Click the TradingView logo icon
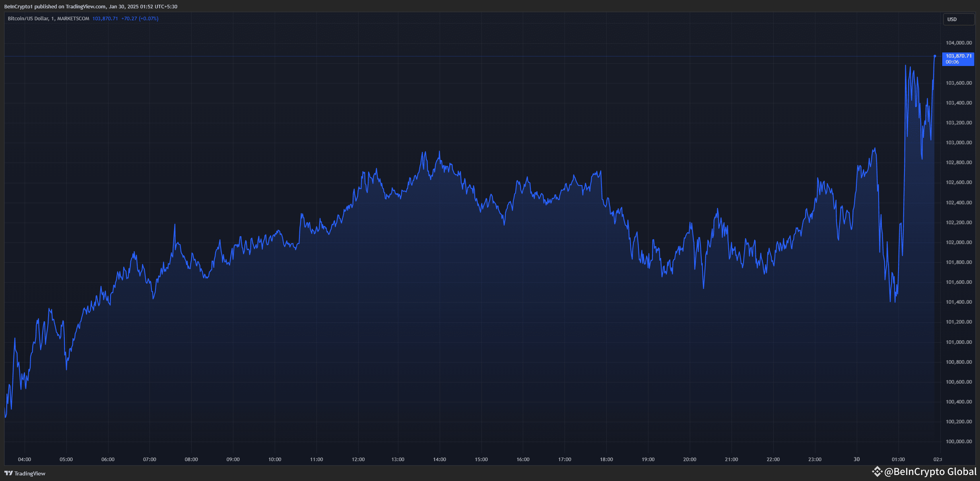This screenshot has height=481, width=980. coord(8,473)
